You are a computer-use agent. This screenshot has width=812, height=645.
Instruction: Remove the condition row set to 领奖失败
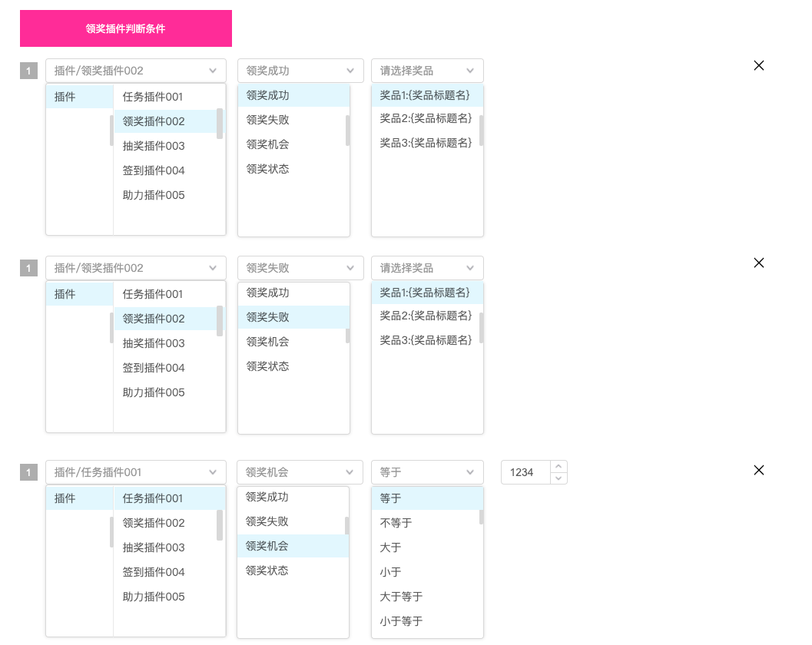click(x=759, y=263)
